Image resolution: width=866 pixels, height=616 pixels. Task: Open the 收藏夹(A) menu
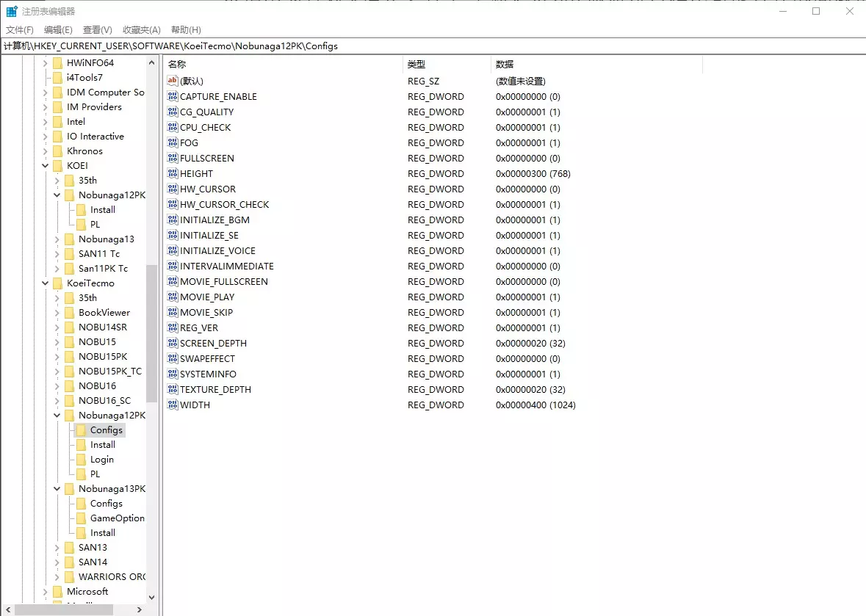click(x=141, y=30)
